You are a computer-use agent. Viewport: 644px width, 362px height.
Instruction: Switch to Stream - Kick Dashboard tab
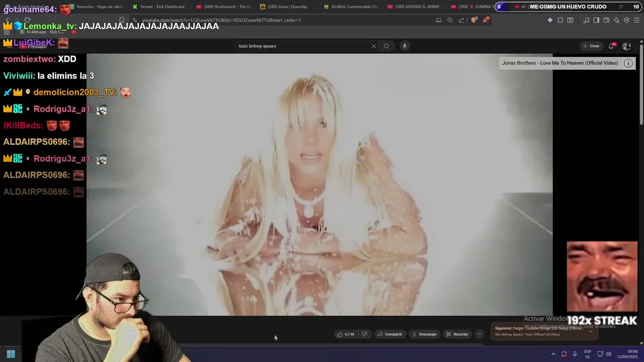click(x=158, y=7)
